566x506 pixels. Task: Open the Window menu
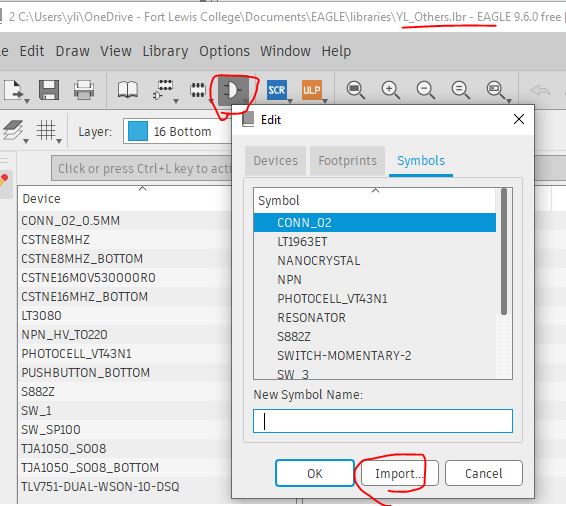point(285,51)
